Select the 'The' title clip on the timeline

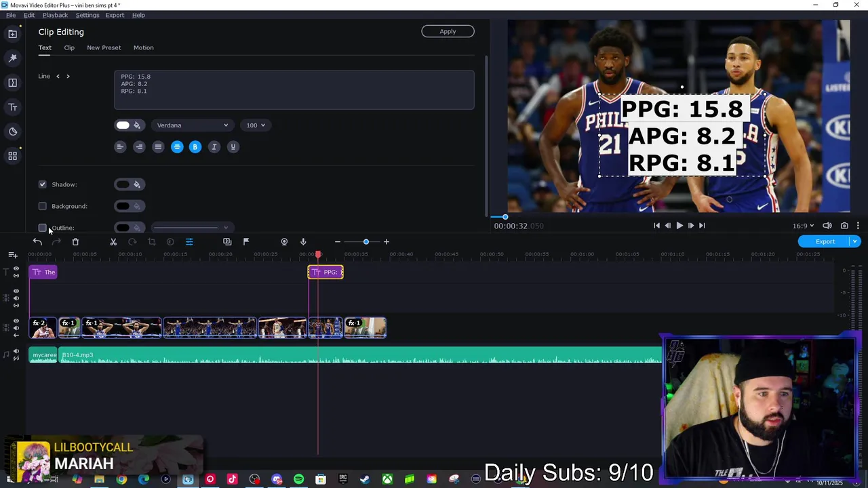pos(43,272)
